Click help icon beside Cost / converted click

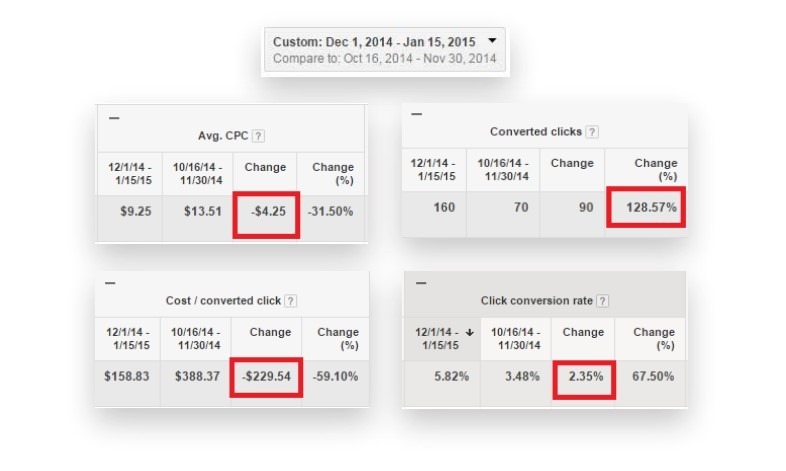pyautogui.click(x=290, y=300)
